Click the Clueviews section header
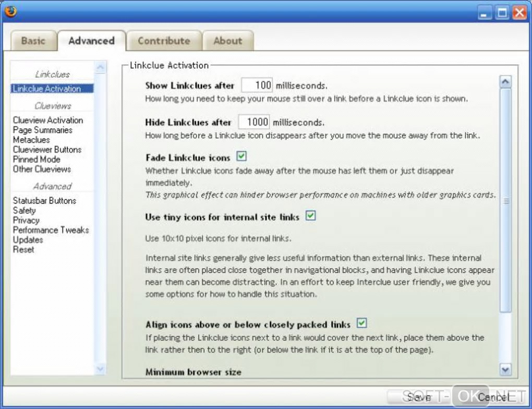 click(x=53, y=106)
